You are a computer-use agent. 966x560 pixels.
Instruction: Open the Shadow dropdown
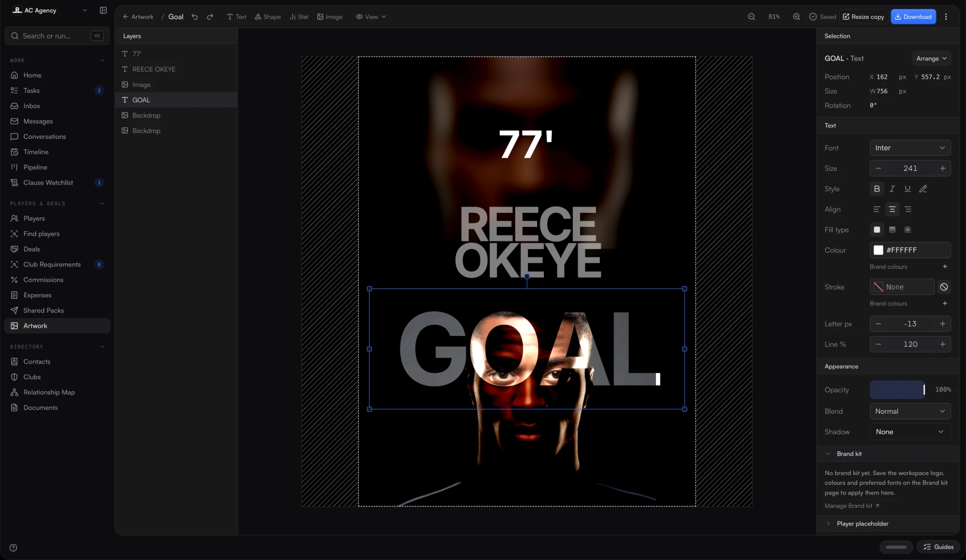pyautogui.click(x=910, y=432)
